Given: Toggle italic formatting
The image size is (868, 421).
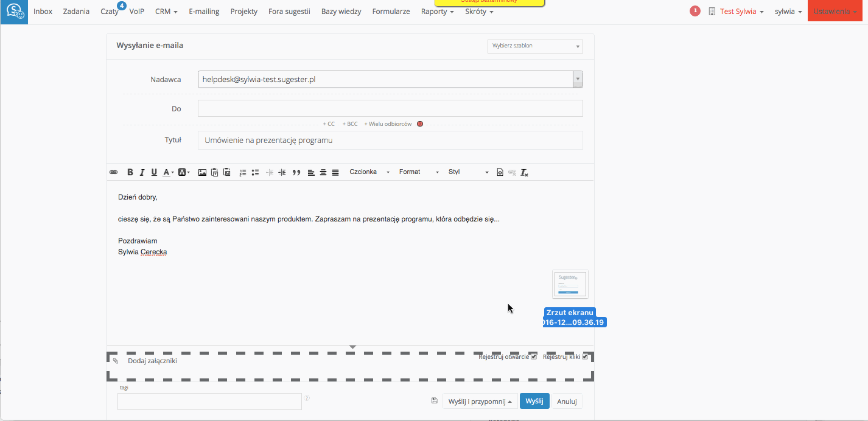Looking at the screenshot, I should click(142, 172).
